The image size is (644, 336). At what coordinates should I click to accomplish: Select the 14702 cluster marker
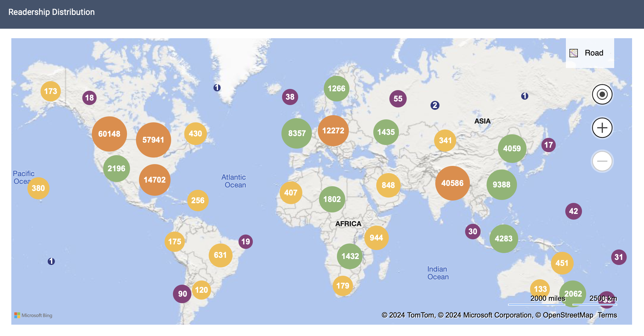click(154, 180)
